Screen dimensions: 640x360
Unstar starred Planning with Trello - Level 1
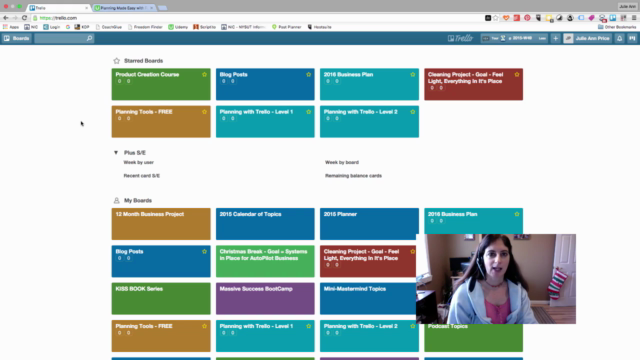point(309,112)
